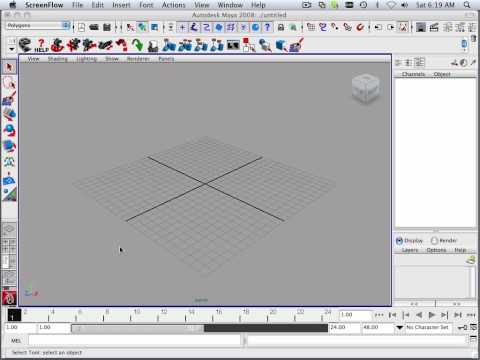
Task: Open the viewport View menu
Action: click(x=33, y=59)
